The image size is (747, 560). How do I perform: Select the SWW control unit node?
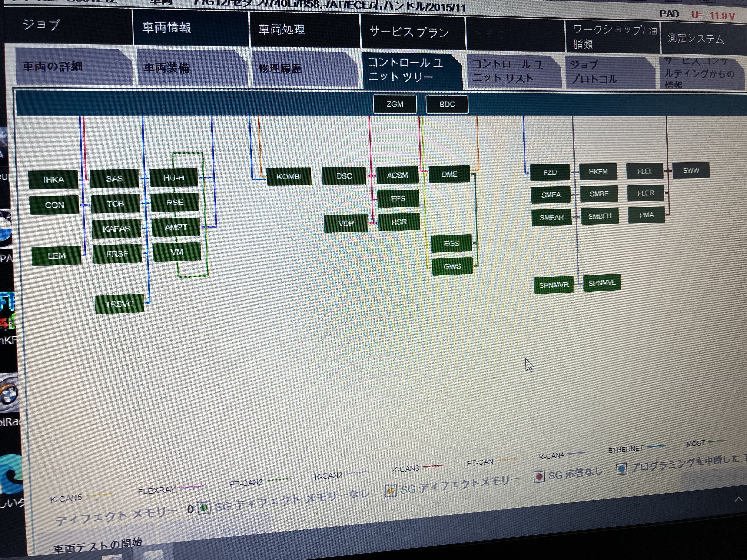691,171
